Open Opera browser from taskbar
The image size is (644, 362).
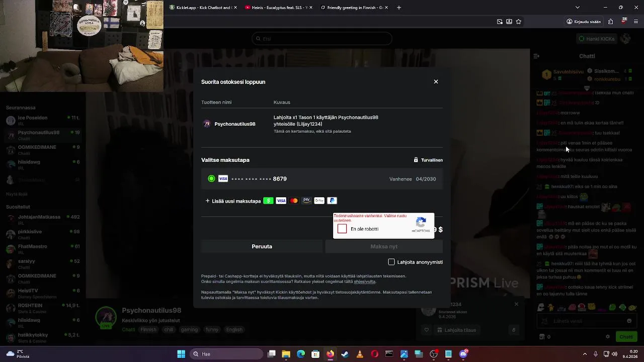click(374, 354)
